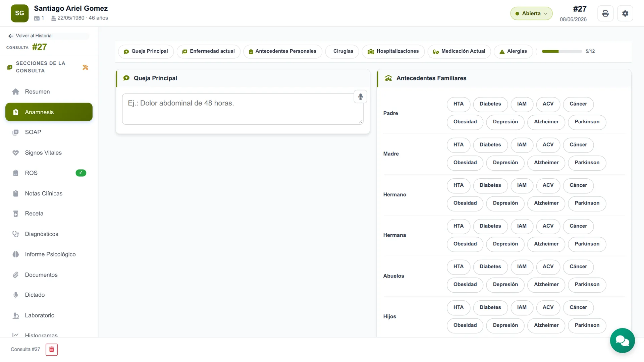This screenshot has height=362, width=644.
Task: Click the print icon in header
Action: [605, 13]
